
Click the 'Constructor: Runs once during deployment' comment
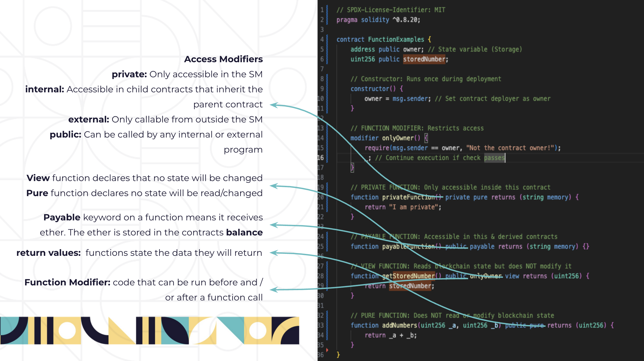tap(426, 79)
